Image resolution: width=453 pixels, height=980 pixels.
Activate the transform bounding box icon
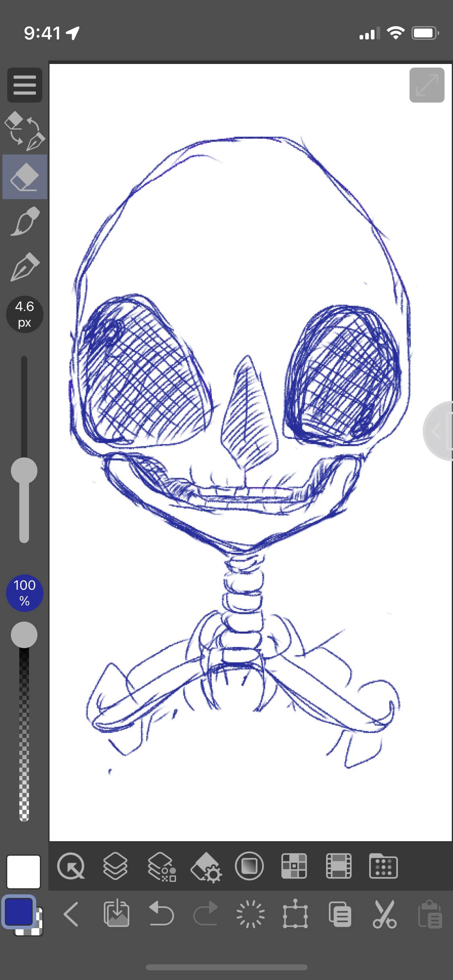(x=295, y=914)
